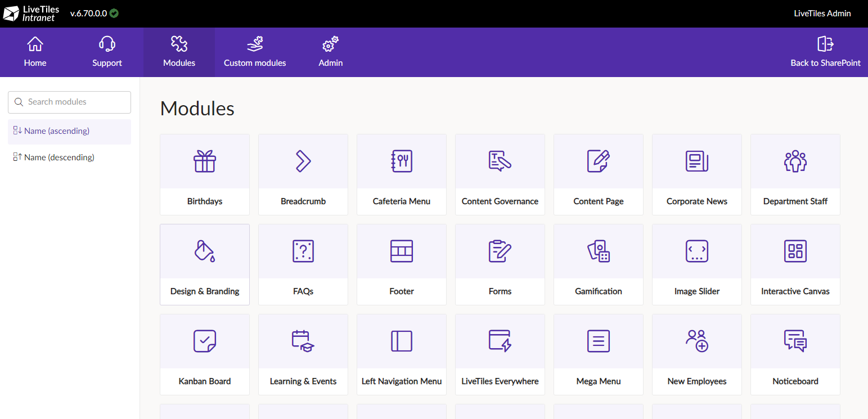Click the LiveTiles Everywhere label
This screenshot has height=419, width=868.
point(500,381)
